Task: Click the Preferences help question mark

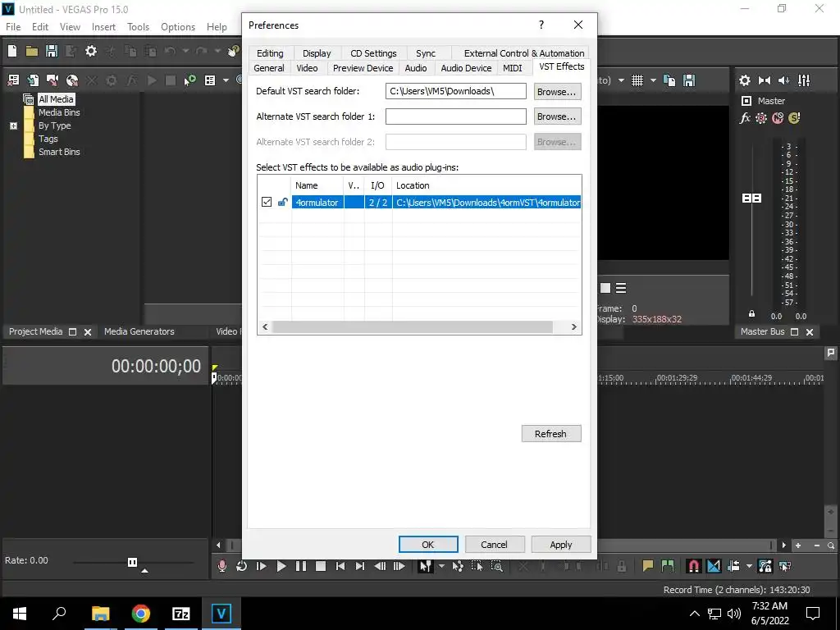Action: 541,25
